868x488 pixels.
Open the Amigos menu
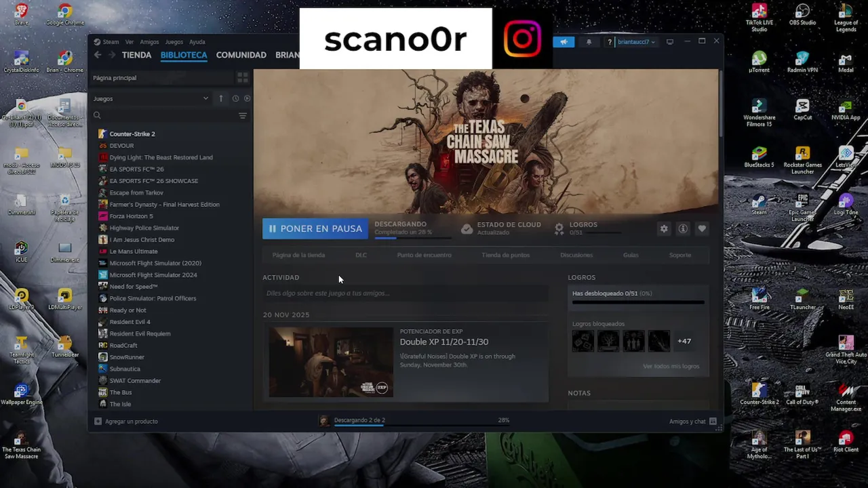pos(149,42)
